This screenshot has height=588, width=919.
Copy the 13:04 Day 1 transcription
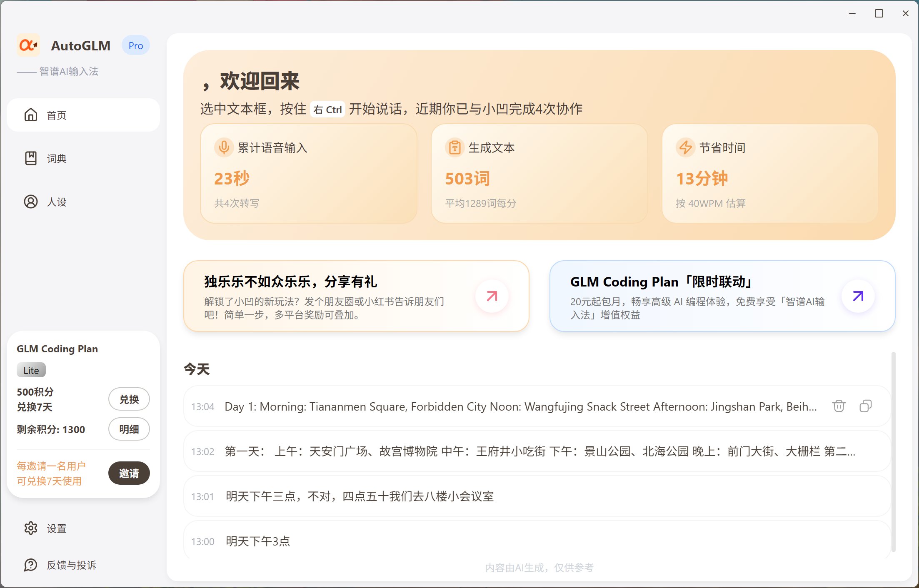tap(866, 406)
